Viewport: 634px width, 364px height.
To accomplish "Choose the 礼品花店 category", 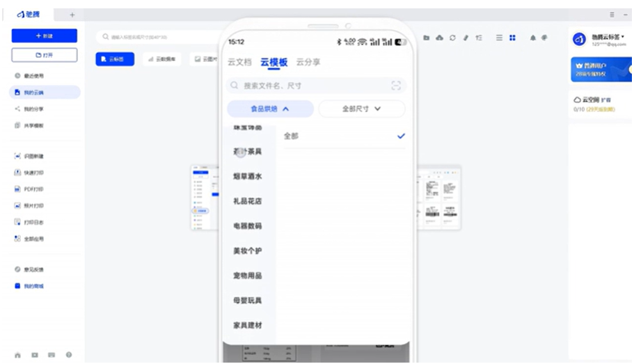I will (248, 201).
